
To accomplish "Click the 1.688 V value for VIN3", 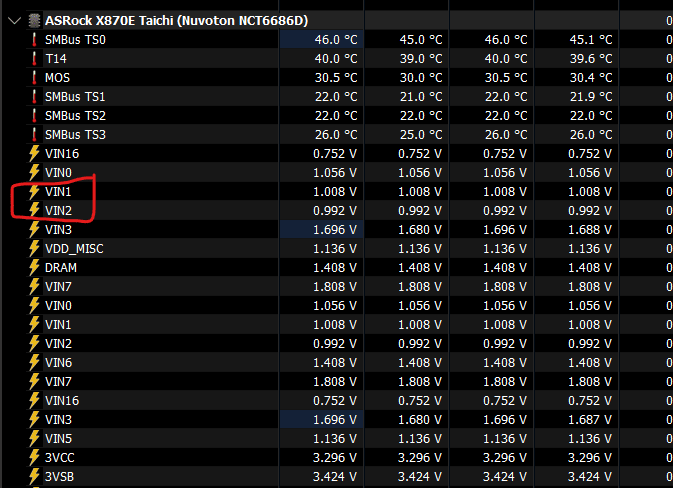I will [590, 230].
